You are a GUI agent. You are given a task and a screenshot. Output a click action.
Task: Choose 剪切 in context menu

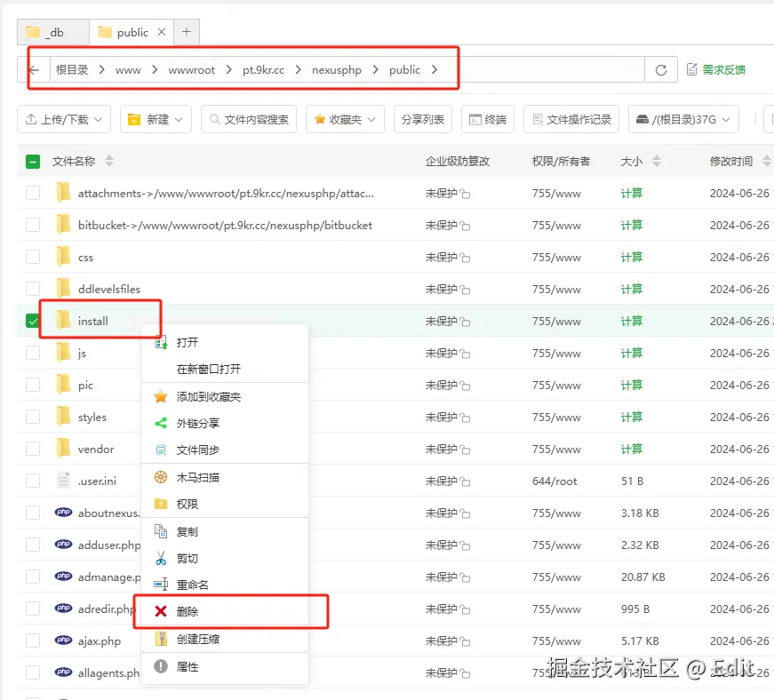(225, 559)
